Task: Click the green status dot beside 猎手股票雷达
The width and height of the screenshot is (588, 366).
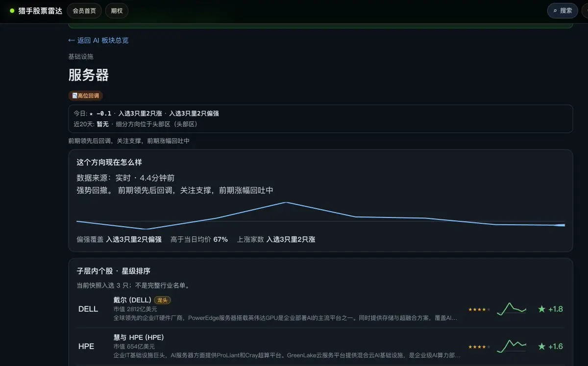Action: [12, 11]
